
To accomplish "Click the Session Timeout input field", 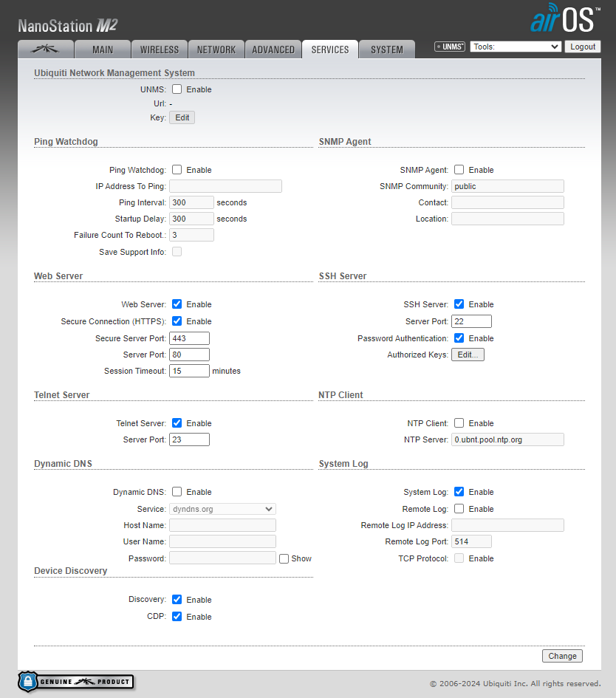I will coord(189,371).
